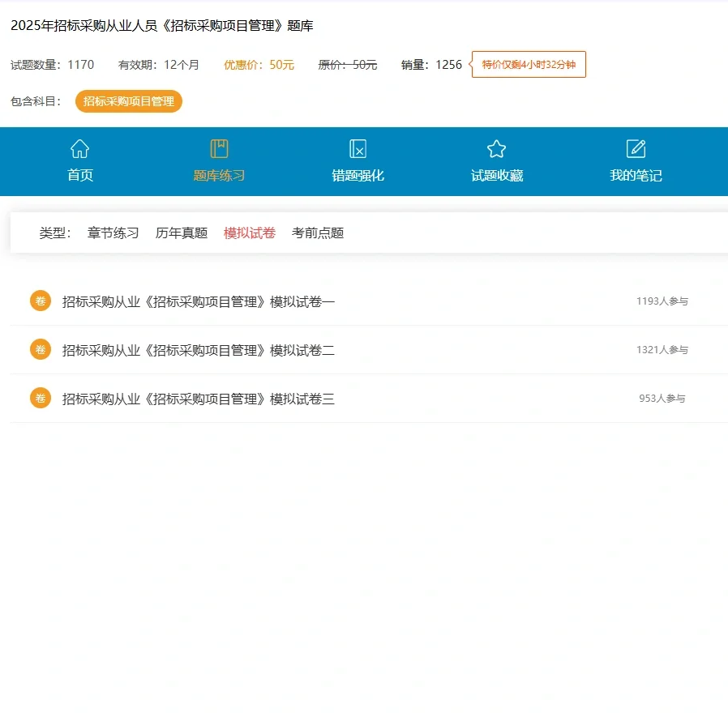Click the 试题收藏 star icon

pyautogui.click(x=495, y=148)
